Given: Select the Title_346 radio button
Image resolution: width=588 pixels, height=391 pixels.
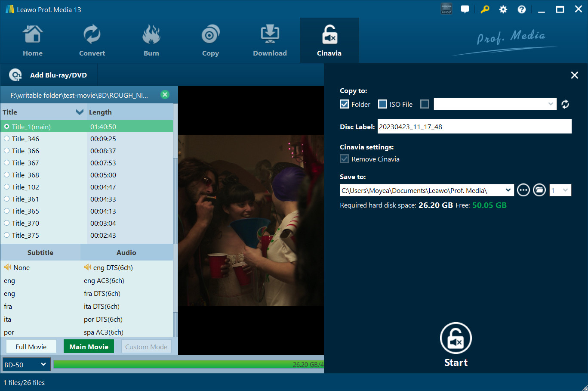Looking at the screenshot, I should coord(7,139).
